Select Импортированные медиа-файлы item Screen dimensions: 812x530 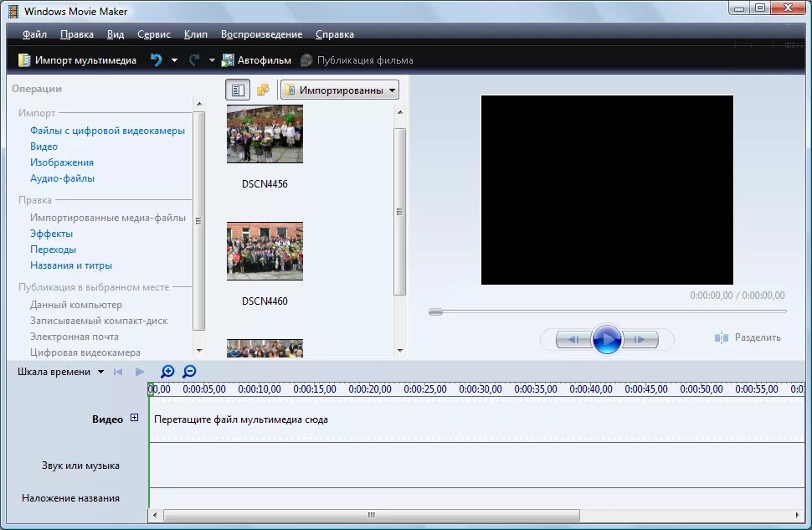[x=108, y=218]
